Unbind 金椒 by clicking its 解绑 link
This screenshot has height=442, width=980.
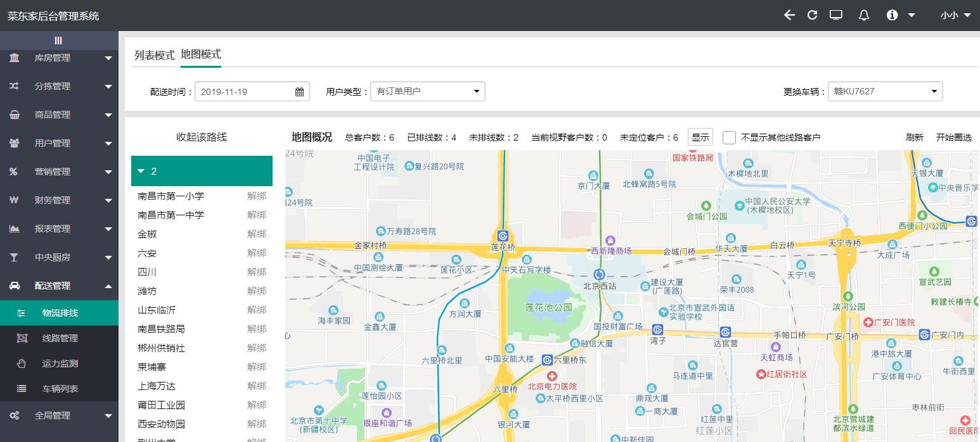(256, 234)
